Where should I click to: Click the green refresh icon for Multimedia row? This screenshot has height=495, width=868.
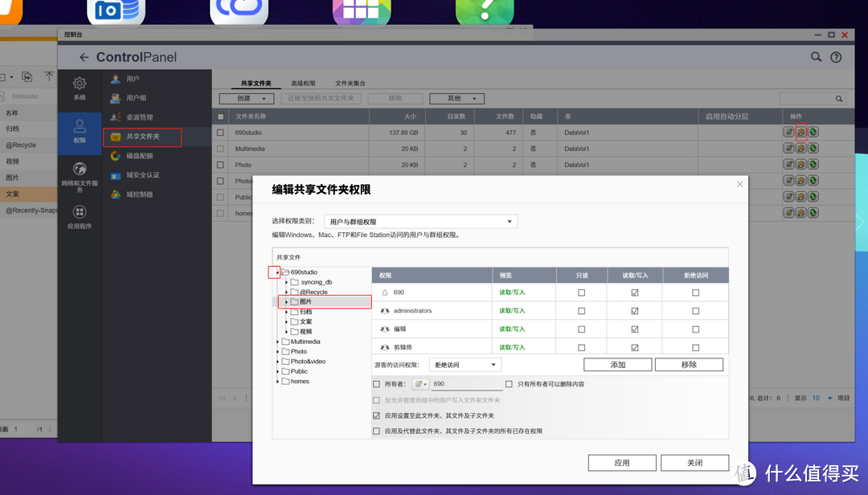813,148
